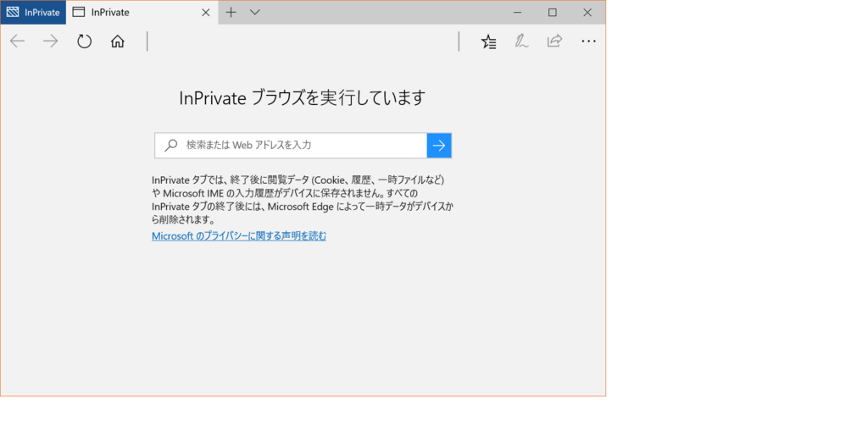Image resolution: width=868 pixels, height=431 pixels.
Task: Close the Edge window
Action: (587, 12)
